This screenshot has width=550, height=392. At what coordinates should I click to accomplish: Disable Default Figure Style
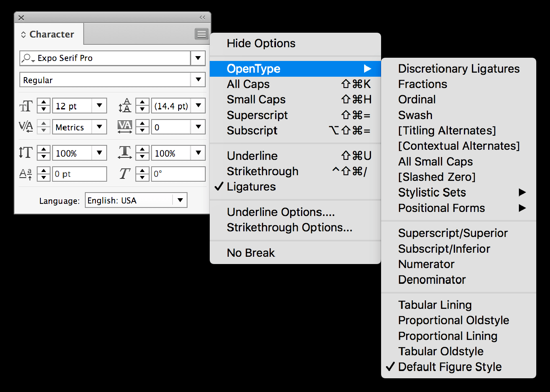click(x=449, y=367)
